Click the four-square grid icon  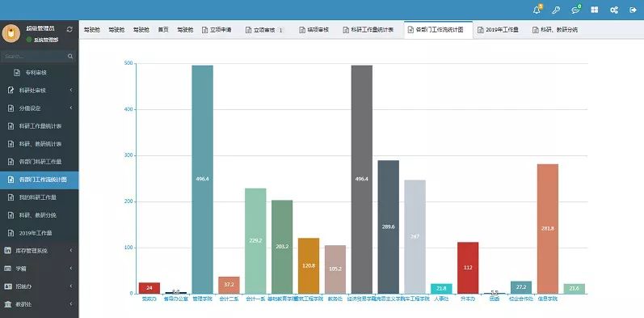594,10
